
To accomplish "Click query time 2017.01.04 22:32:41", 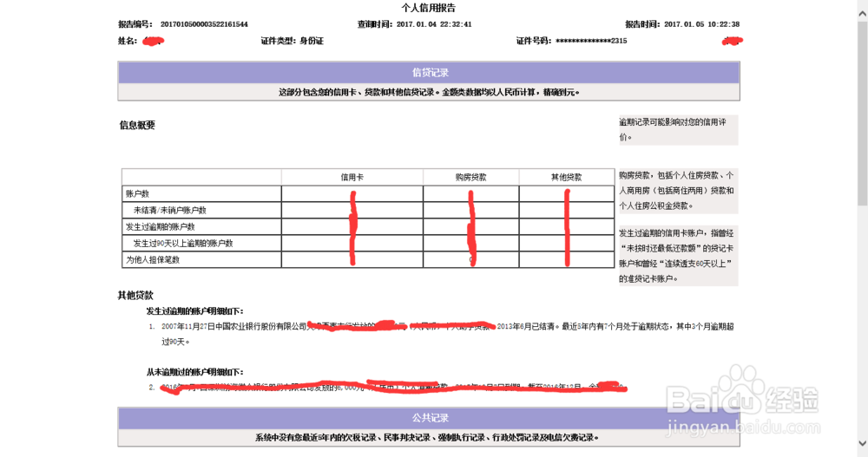I will (434, 24).
